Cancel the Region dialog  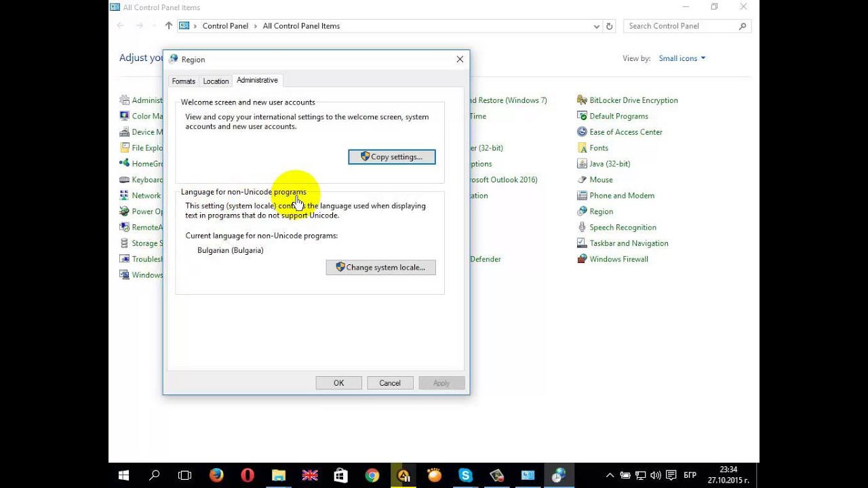[390, 383]
